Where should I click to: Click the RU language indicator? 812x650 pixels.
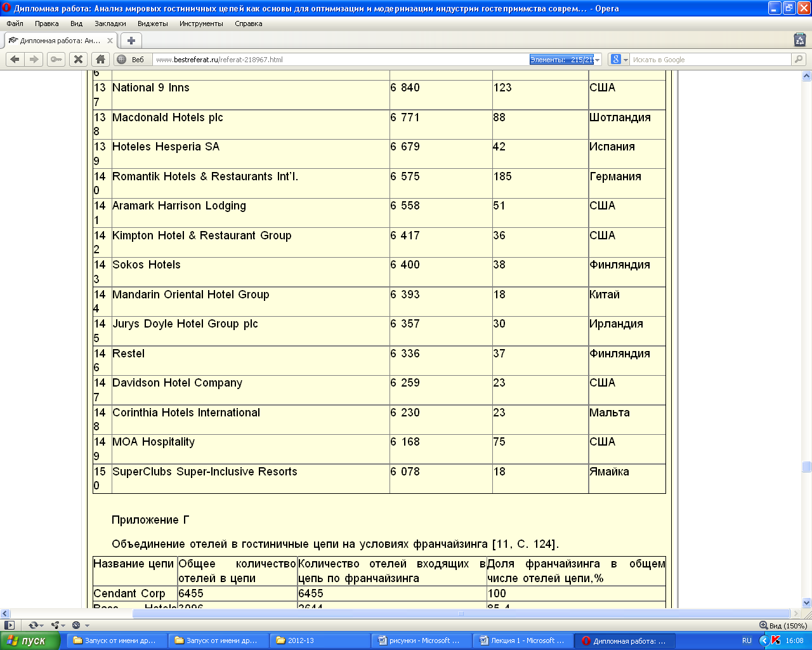[x=747, y=640]
